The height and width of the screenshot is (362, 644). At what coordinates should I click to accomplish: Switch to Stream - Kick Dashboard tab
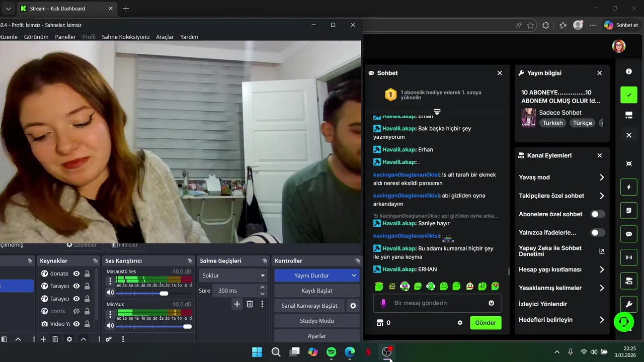pyautogui.click(x=66, y=9)
